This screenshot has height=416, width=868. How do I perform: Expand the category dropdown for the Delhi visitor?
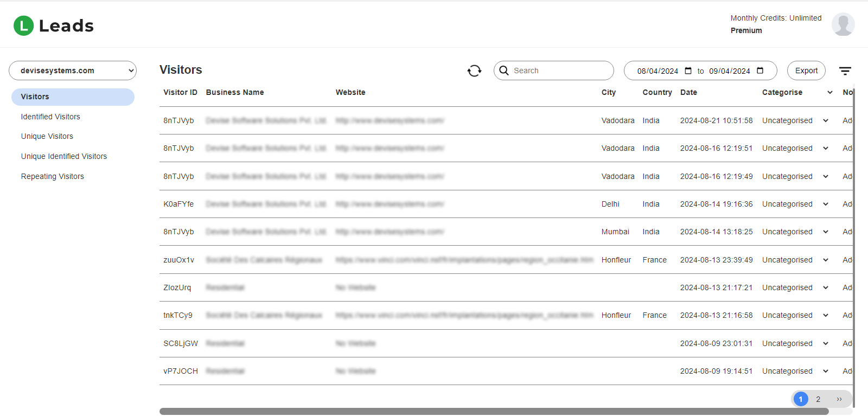click(x=825, y=204)
